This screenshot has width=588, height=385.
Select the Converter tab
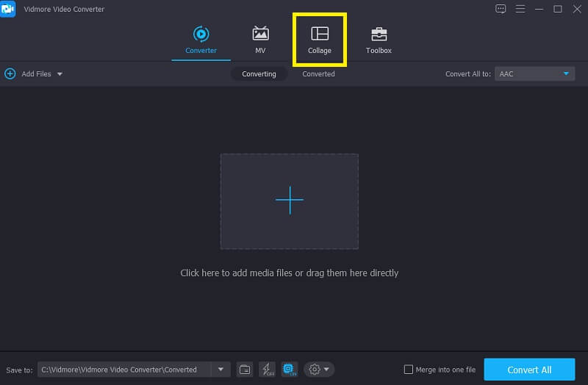tap(201, 39)
